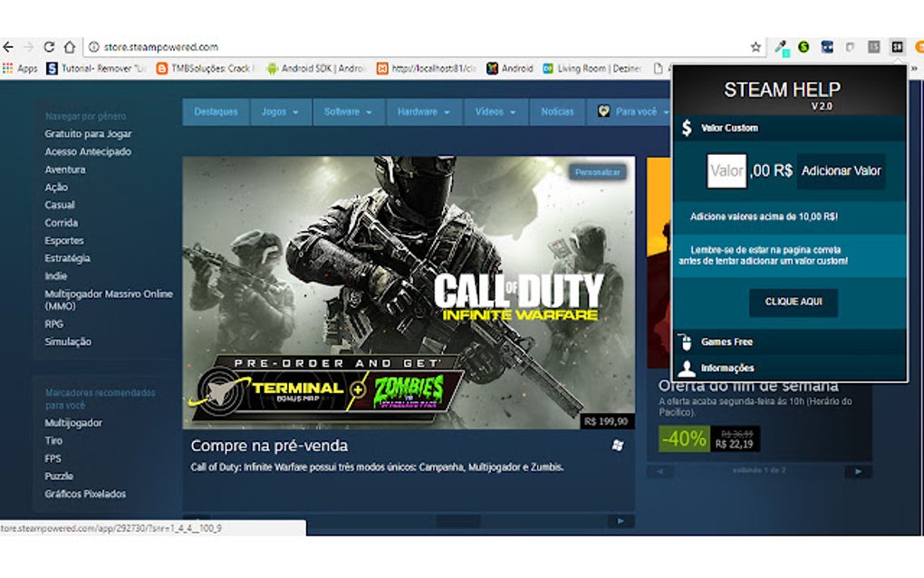Click the browser forward arrow
Screen dimensions: 924x578
(28, 46)
